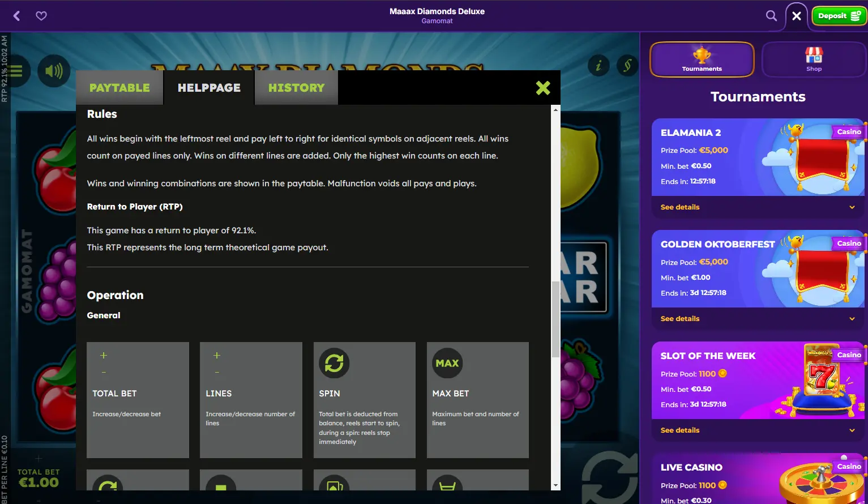Click SLOT OF THE WEEK chevron arrow
868x504 pixels.
click(852, 430)
